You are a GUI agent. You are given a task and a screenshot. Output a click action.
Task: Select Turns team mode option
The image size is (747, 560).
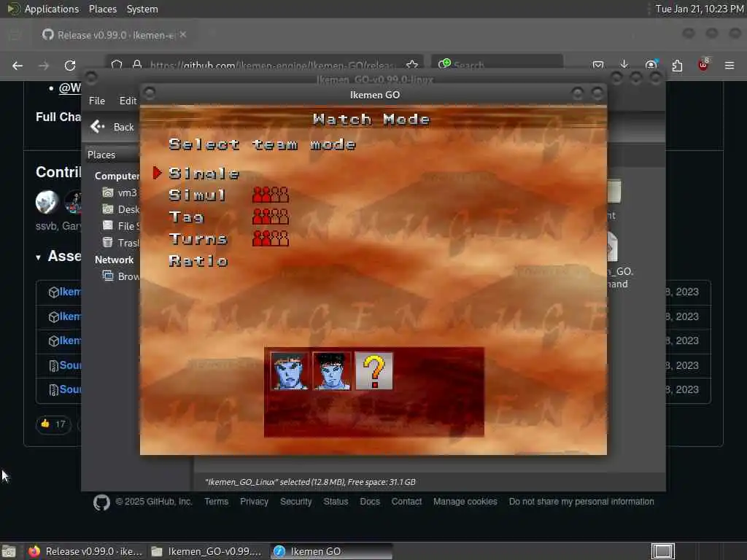tap(198, 239)
